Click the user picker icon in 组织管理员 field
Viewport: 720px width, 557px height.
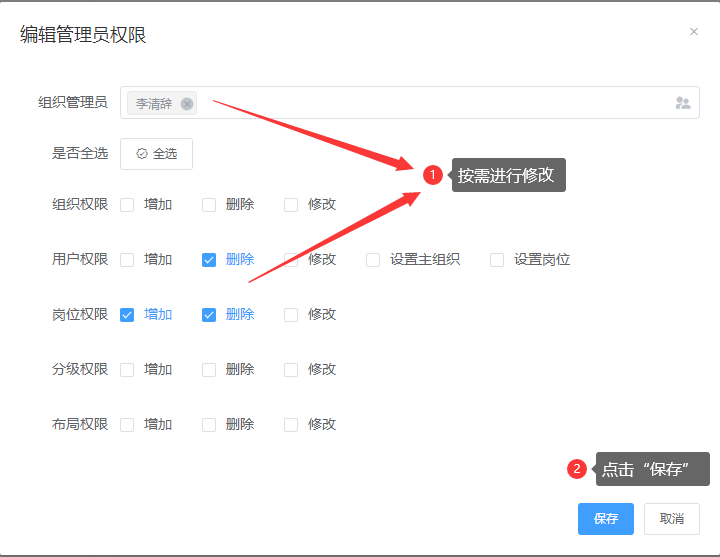[x=683, y=103]
